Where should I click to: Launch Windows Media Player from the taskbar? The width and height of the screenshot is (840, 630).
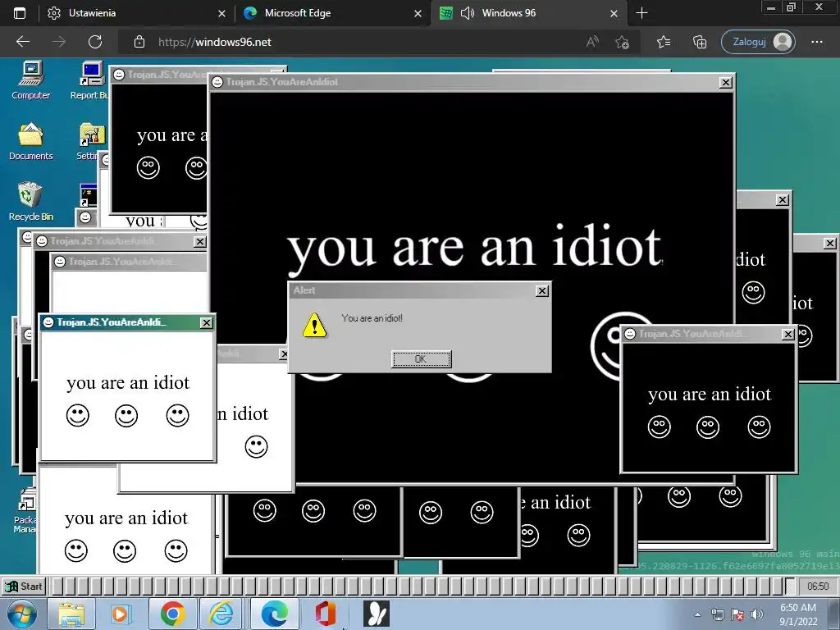coord(120,614)
